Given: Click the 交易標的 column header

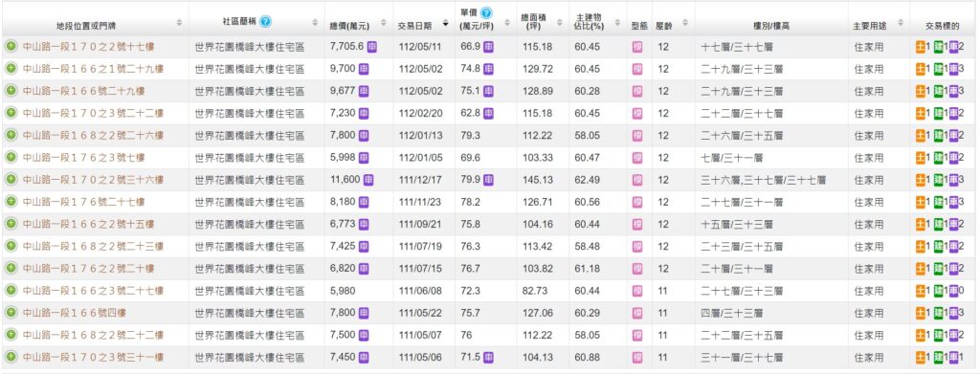Looking at the screenshot, I should 942,25.
